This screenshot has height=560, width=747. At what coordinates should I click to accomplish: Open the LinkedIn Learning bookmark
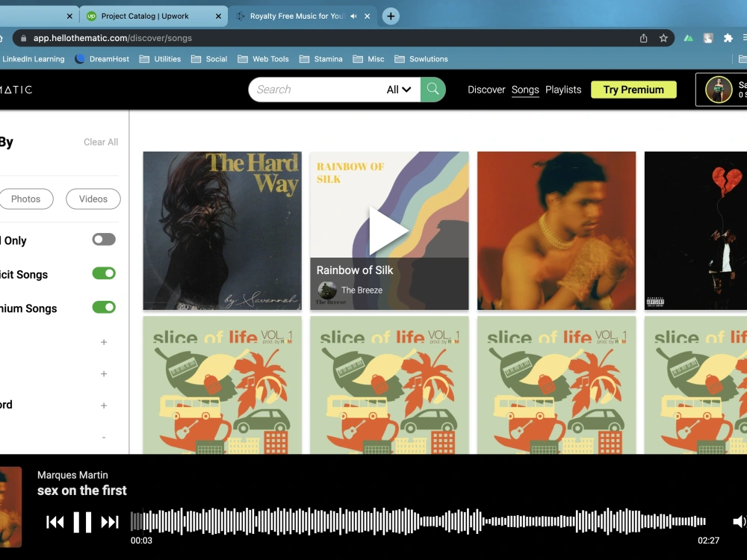click(32, 59)
